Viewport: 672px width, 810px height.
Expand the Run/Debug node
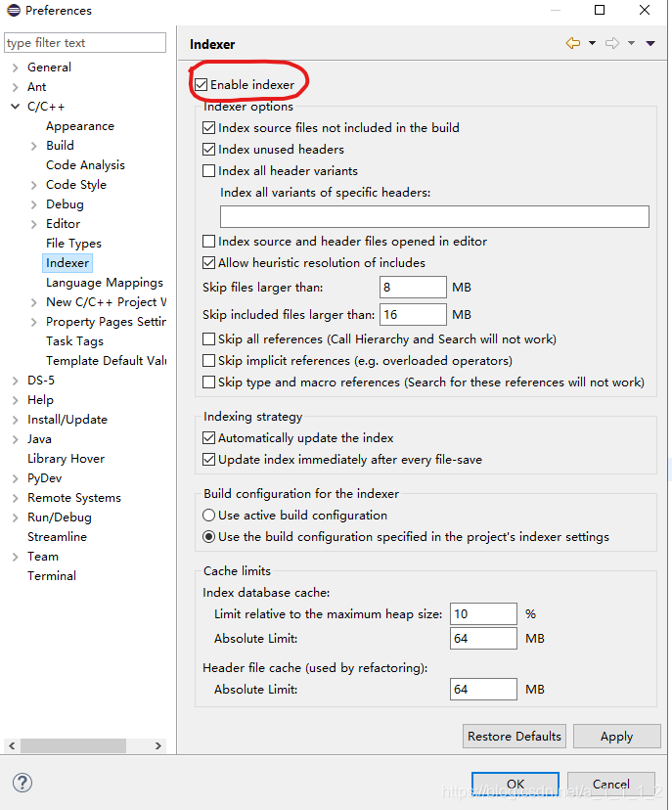pyautogui.click(x=15, y=517)
